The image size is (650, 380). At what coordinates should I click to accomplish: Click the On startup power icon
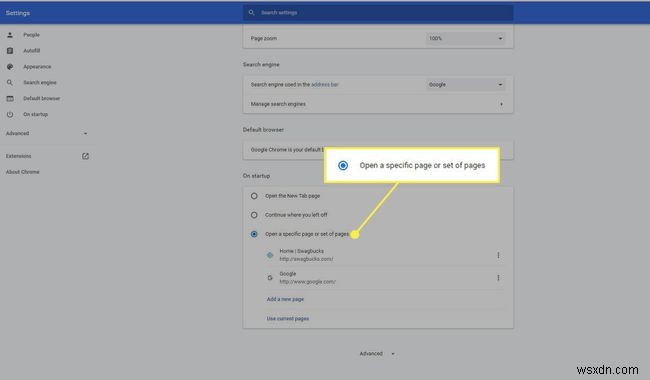pyautogui.click(x=10, y=114)
